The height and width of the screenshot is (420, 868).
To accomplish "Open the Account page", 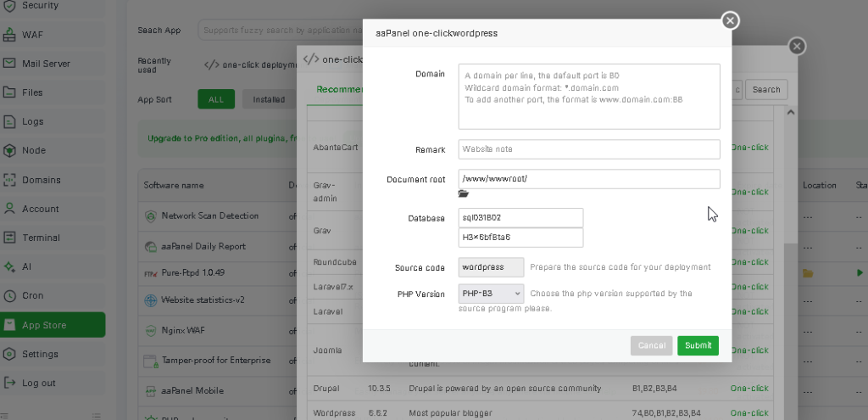I will point(53,209).
